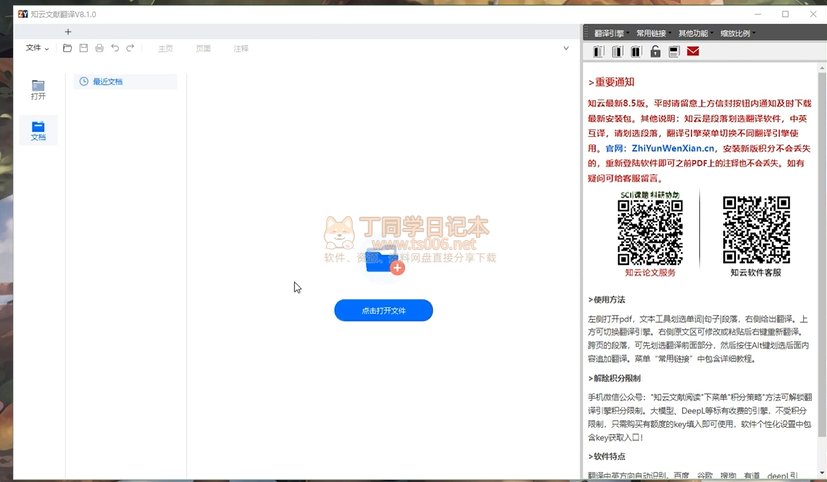Image resolution: width=827 pixels, height=482 pixels.
Task: Expand the 文件 dropdown menu
Action: tap(37, 48)
